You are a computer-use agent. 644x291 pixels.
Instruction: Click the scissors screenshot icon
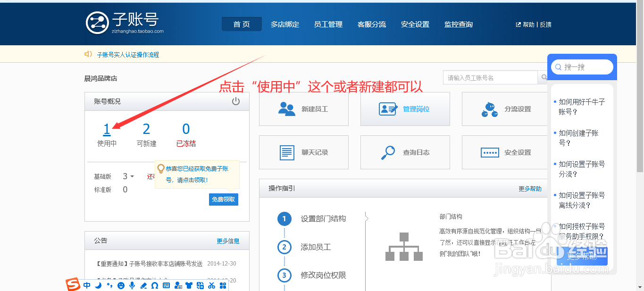211,285
